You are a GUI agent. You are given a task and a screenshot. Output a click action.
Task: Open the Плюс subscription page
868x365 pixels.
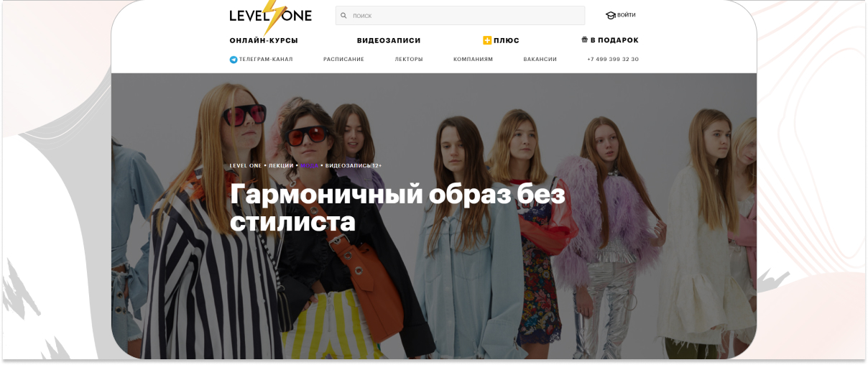(x=507, y=41)
